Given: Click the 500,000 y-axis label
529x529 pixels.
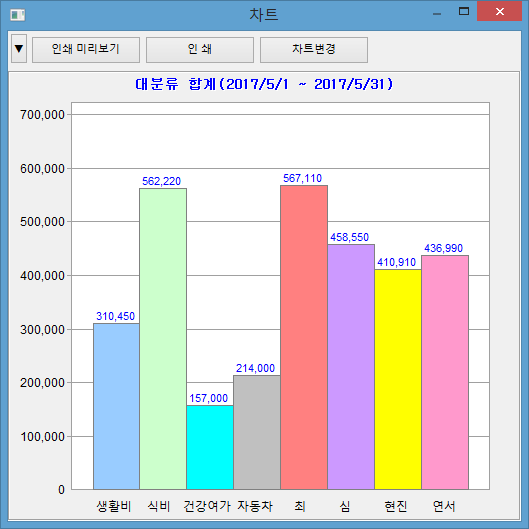Looking at the screenshot, I should coord(42,222).
